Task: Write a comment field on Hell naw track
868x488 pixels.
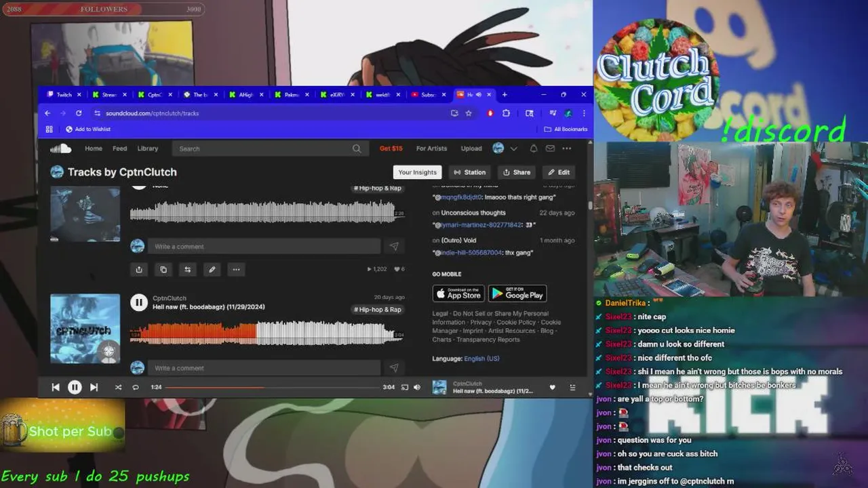Action: [264, 367]
